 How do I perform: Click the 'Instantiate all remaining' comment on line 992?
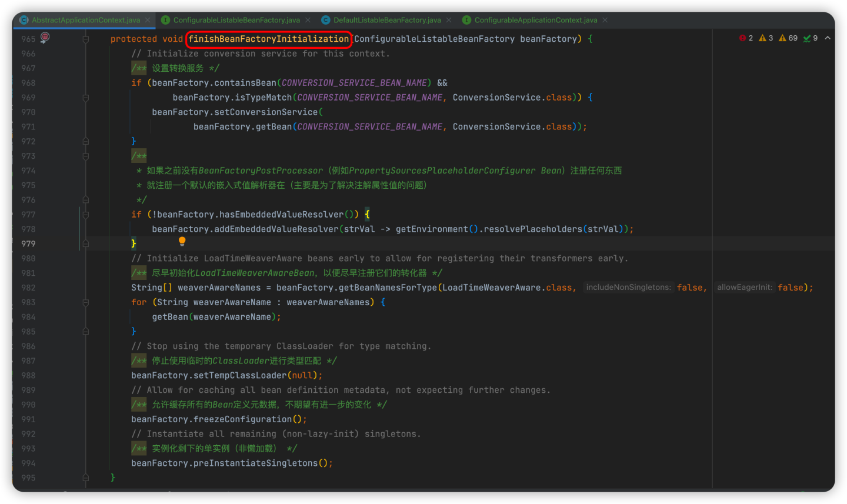[276, 434]
